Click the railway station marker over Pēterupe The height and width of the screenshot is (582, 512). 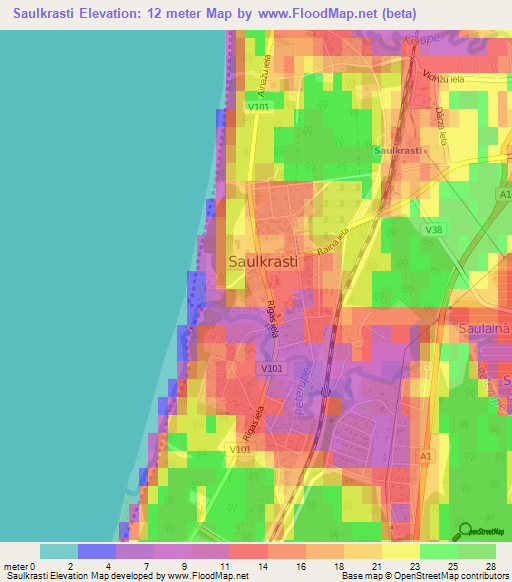(326, 392)
